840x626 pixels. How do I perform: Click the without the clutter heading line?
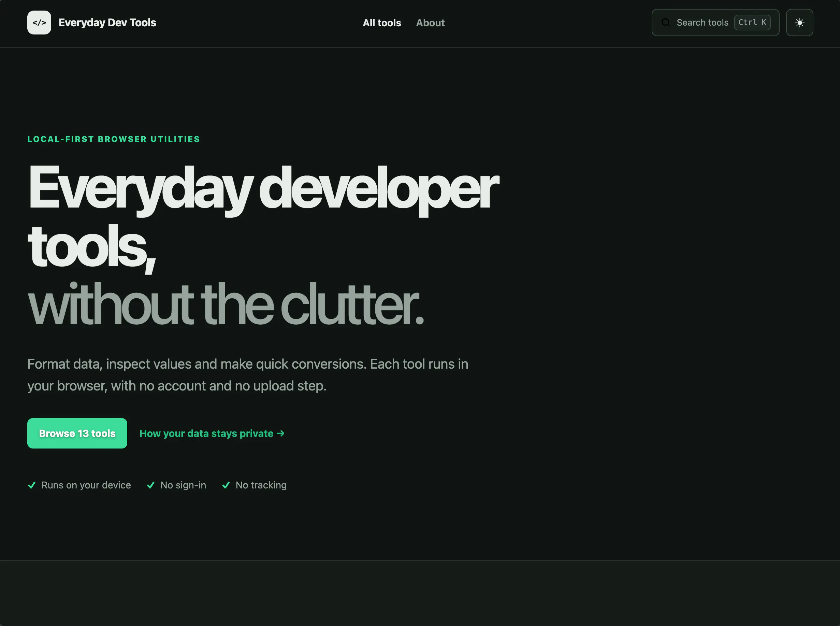(x=226, y=304)
